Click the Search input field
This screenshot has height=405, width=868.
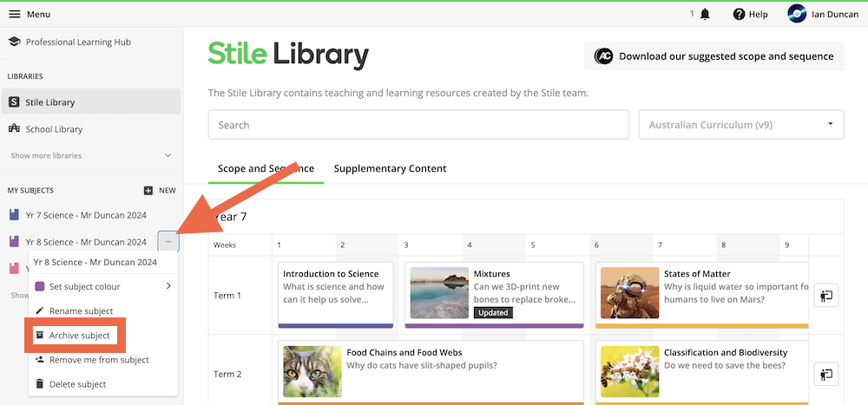[x=418, y=125]
